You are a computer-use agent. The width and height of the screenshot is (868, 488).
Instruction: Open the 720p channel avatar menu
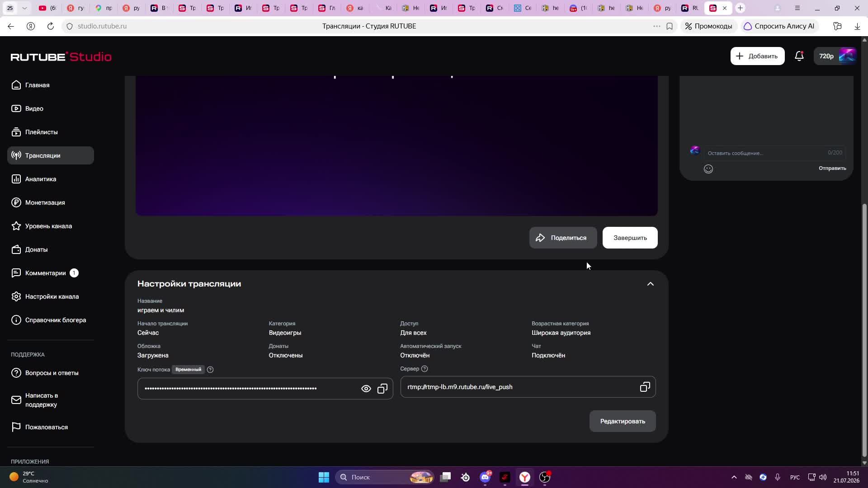[835, 56]
